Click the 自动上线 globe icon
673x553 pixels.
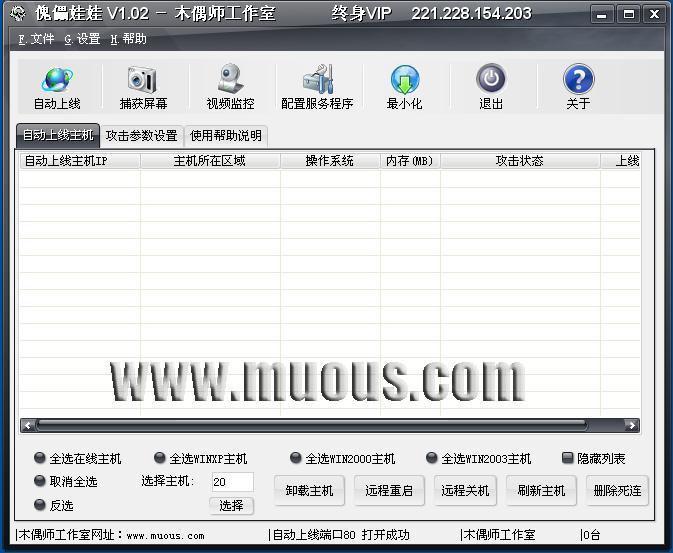(x=57, y=80)
